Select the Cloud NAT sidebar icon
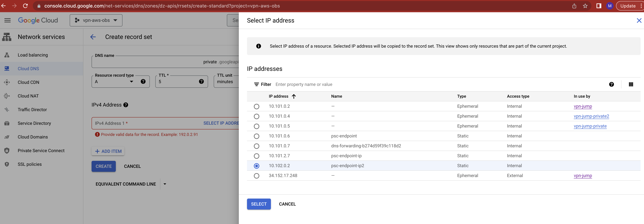The image size is (644, 224). (7, 96)
